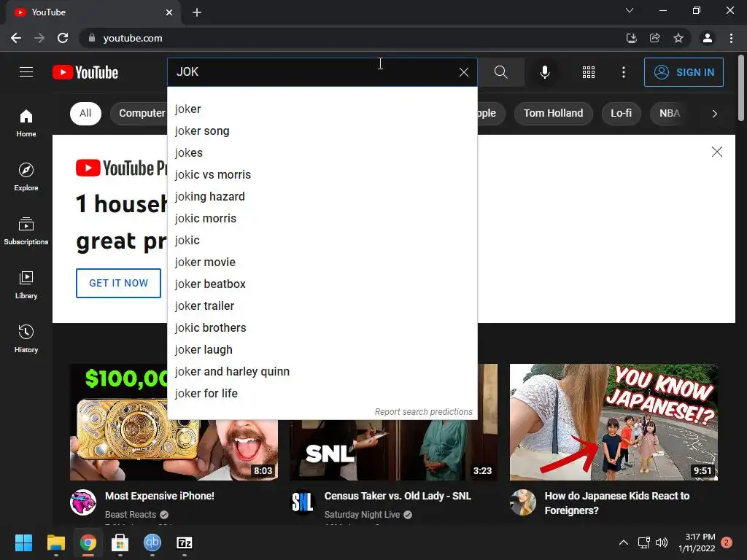This screenshot has width=747, height=560.
Task: Open the Windows Start menu
Action: point(24,542)
